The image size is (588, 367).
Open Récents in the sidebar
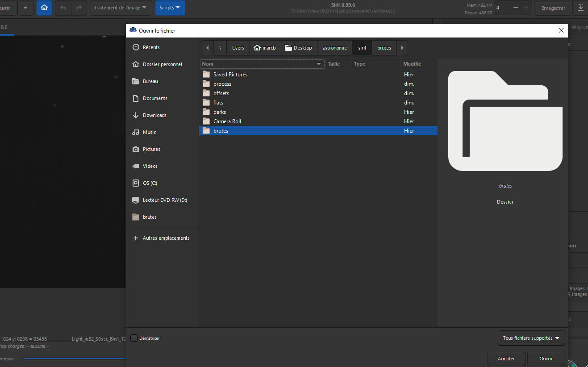tap(151, 47)
